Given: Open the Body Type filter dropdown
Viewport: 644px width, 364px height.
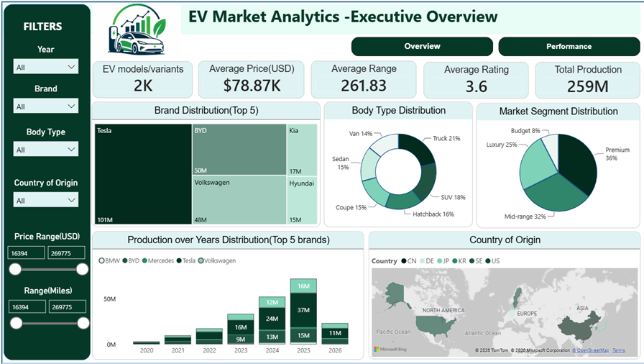Looking at the screenshot, I should tap(45, 150).
